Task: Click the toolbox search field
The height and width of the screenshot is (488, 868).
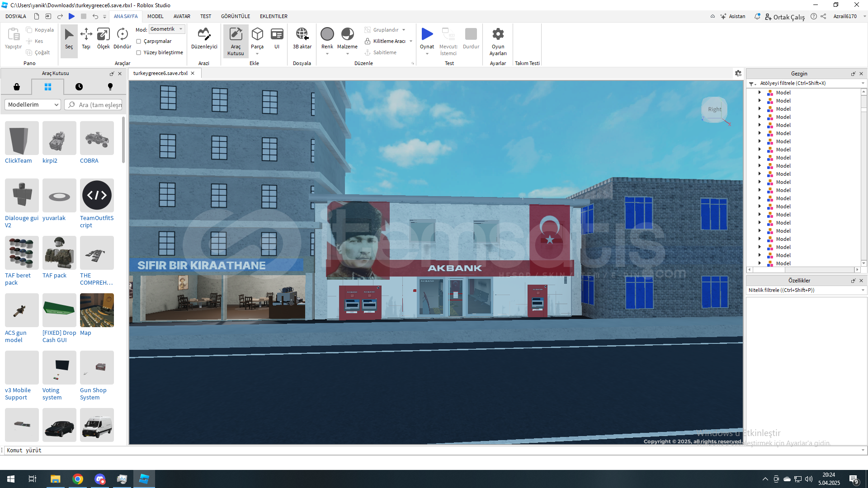Action: pos(94,105)
